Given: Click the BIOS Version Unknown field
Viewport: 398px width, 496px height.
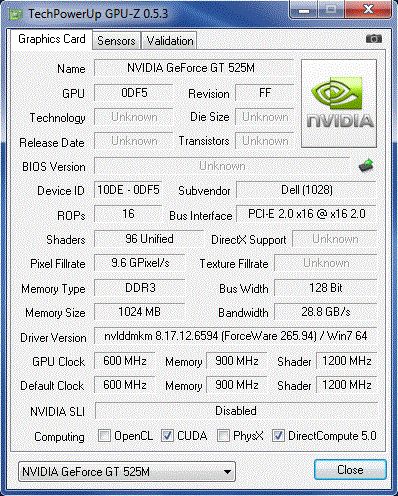Looking at the screenshot, I should [x=222, y=166].
